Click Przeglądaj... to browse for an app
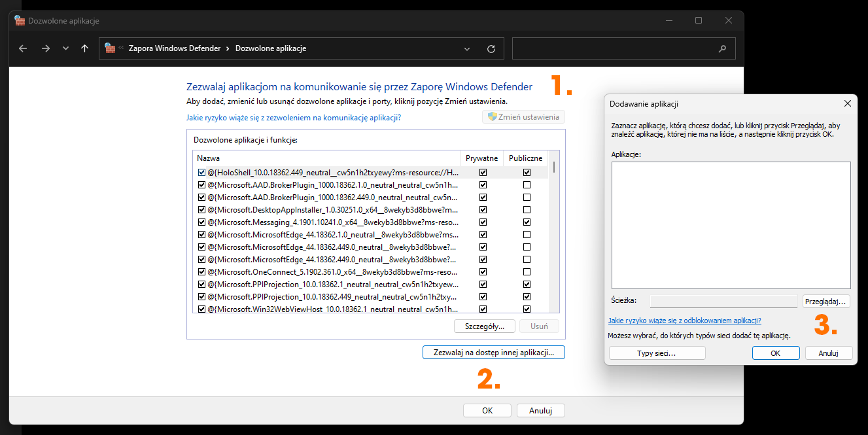 827,301
